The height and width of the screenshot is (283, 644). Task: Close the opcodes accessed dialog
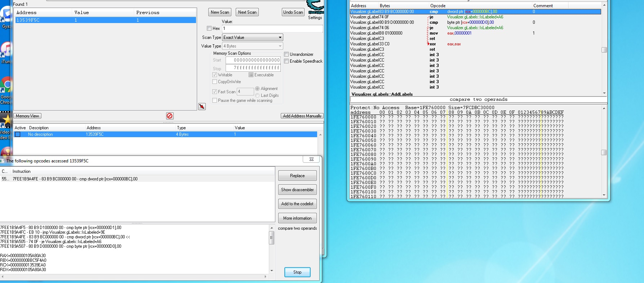coord(311,159)
